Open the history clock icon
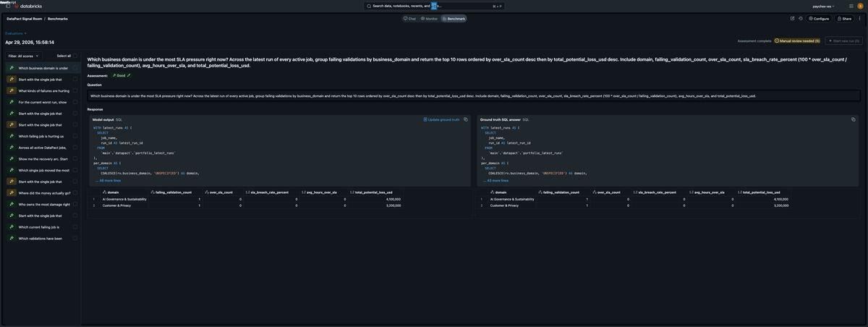Viewport: 868px width, 327px height. [x=801, y=18]
